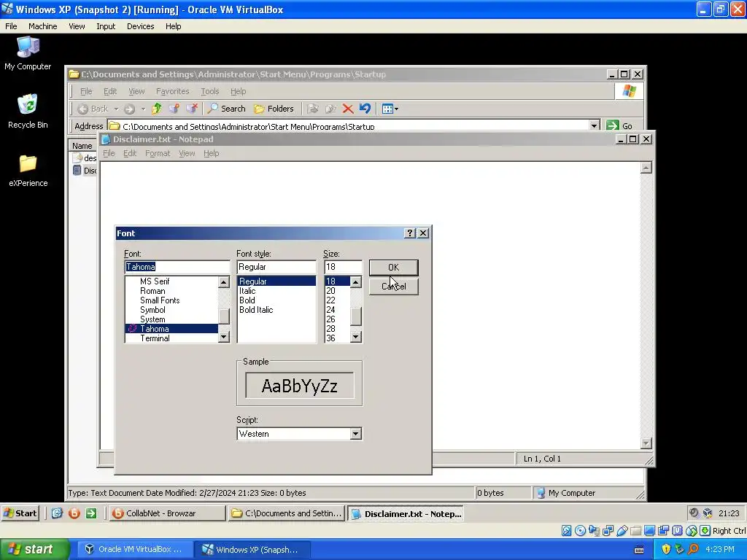Screen dimensions: 747x560
Task: Select Roman in the font list
Action: point(152,291)
